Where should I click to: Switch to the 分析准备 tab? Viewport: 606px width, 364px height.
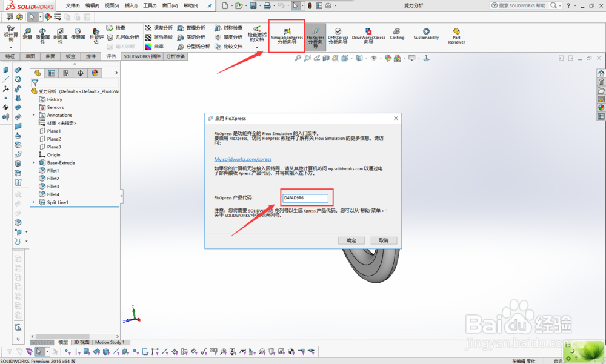tap(176, 56)
